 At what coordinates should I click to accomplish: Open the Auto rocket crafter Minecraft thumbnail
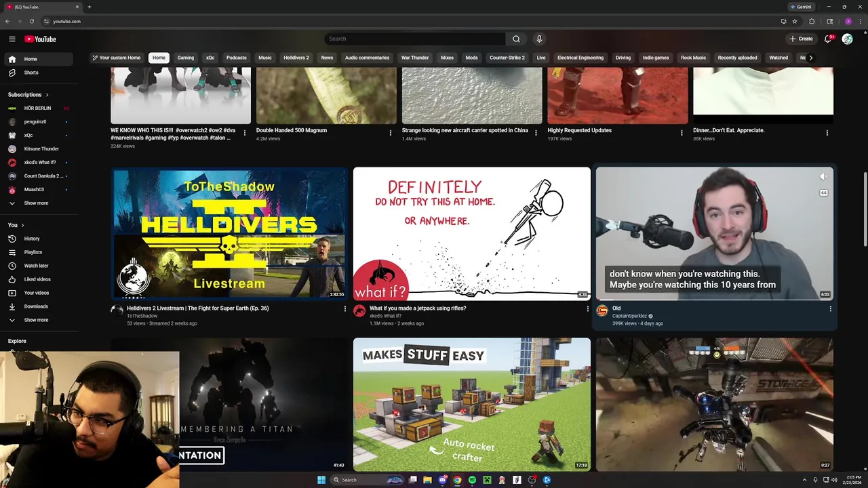click(471, 404)
